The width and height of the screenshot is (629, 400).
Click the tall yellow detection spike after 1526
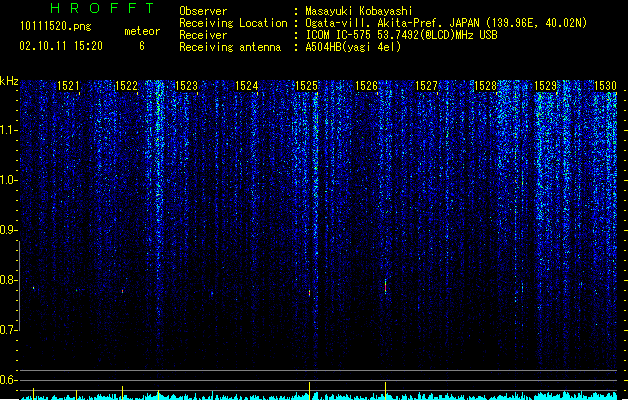(386, 390)
